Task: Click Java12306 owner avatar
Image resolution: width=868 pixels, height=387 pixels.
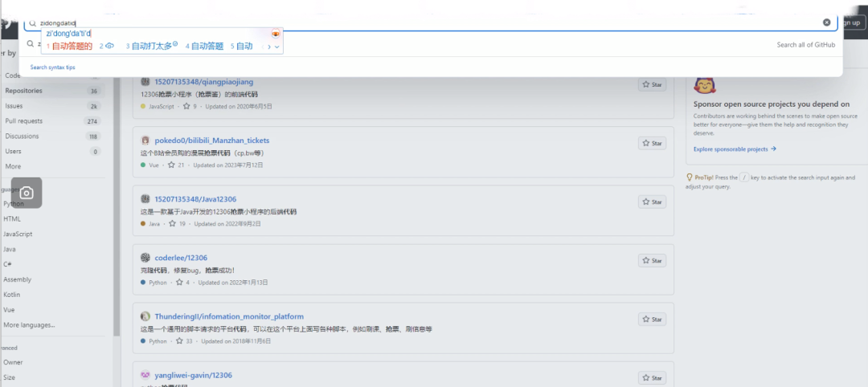Action: click(145, 199)
